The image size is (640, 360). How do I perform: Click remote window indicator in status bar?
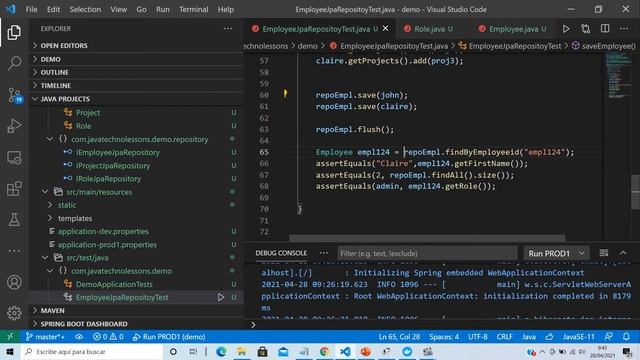[x=10, y=337]
